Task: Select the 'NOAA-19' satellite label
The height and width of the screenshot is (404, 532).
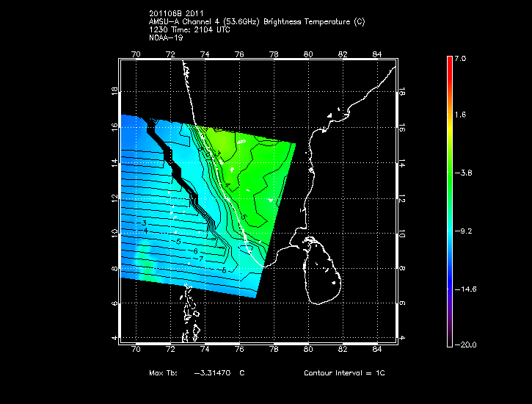Action: click(166, 38)
